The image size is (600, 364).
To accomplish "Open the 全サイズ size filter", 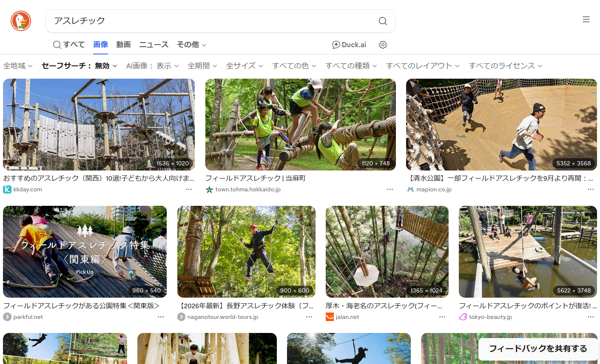I will [x=245, y=66].
